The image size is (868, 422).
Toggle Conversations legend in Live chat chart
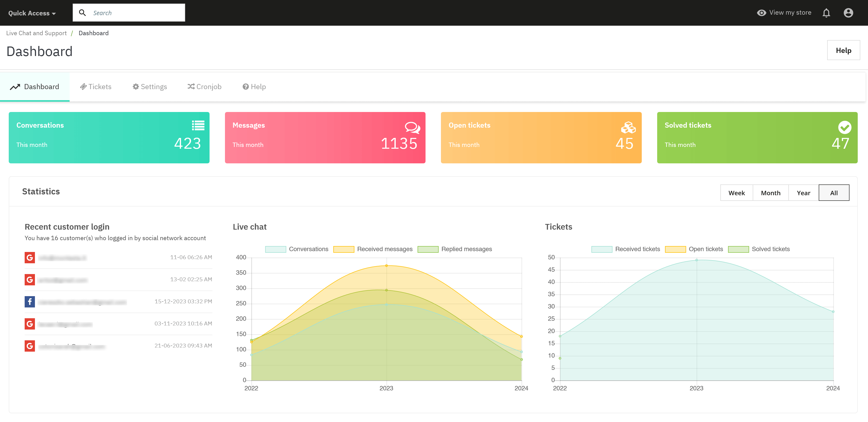tap(297, 249)
